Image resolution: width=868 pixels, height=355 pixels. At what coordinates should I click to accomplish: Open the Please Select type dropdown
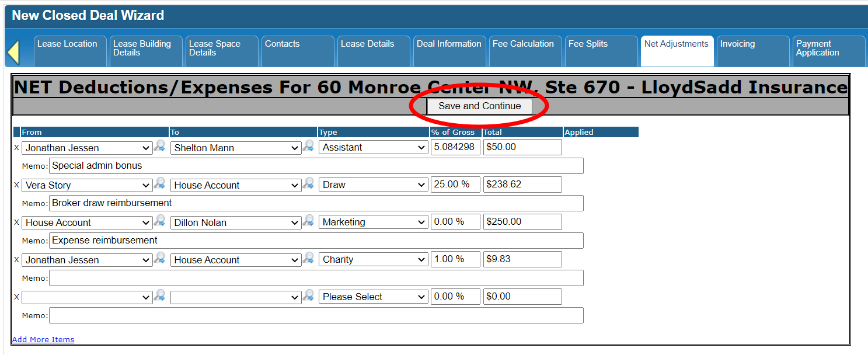[x=373, y=297]
